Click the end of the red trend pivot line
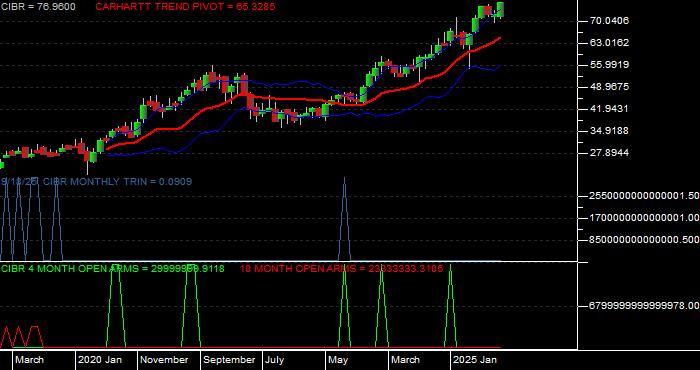700x370 pixels. pyautogui.click(x=500, y=38)
